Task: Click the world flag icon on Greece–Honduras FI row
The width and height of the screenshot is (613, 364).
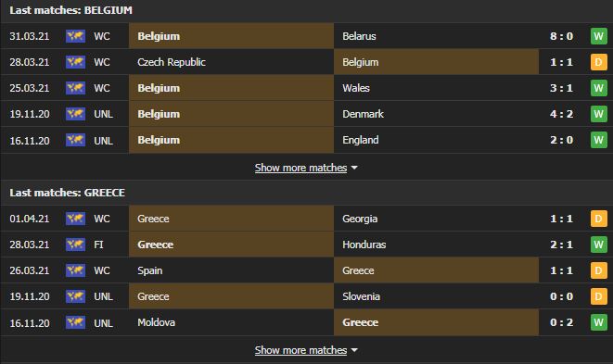Action: pos(75,245)
